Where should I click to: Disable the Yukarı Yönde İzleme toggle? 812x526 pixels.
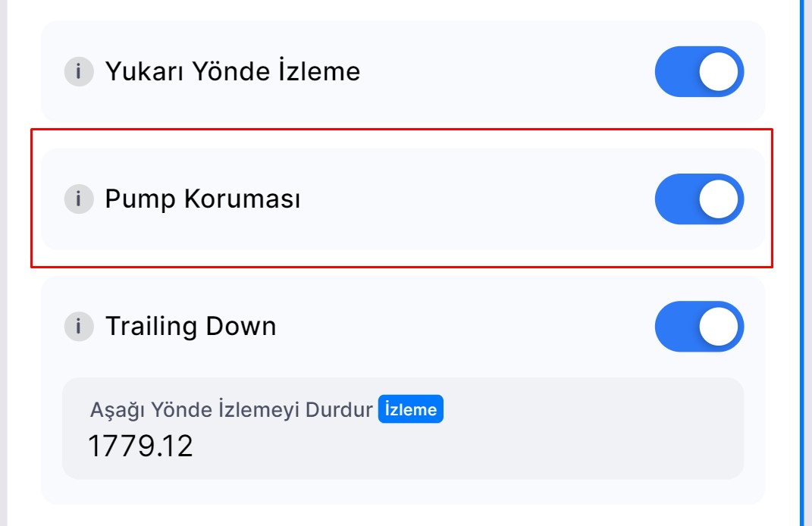pos(699,72)
